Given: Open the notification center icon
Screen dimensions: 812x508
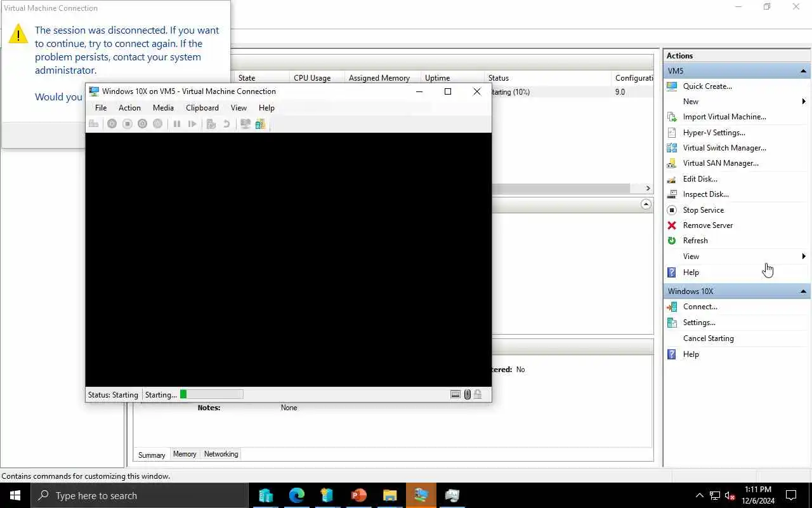Looking at the screenshot, I should (791, 496).
